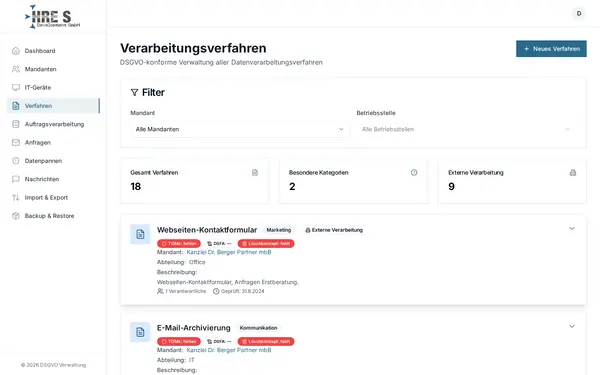The image size is (600, 375).
Task: Click the Kommunikation category tag
Action: (x=259, y=328)
